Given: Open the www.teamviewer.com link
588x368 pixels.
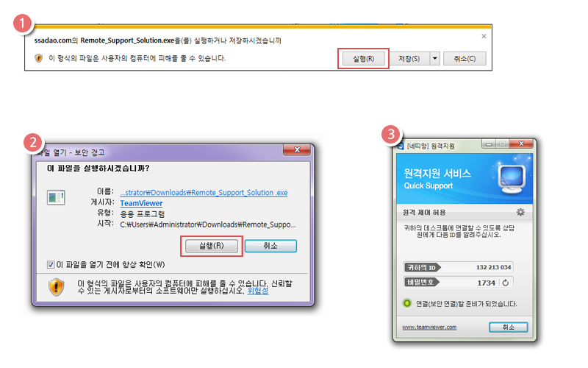Looking at the screenshot, I should [x=429, y=327].
